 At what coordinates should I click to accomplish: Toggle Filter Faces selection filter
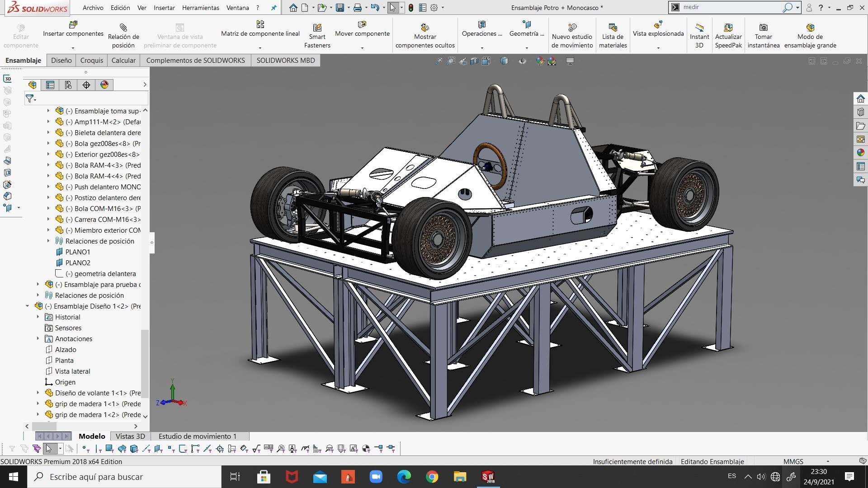click(110, 448)
